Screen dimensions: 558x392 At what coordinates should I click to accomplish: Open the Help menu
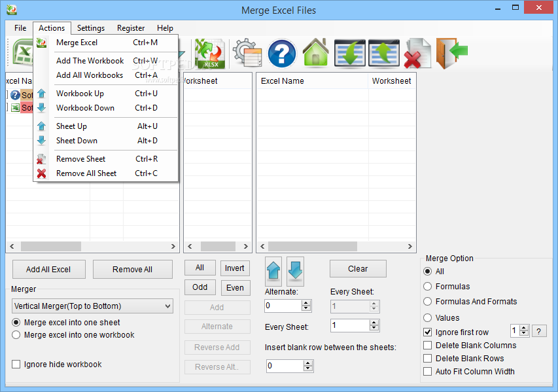(x=165, y=28)
